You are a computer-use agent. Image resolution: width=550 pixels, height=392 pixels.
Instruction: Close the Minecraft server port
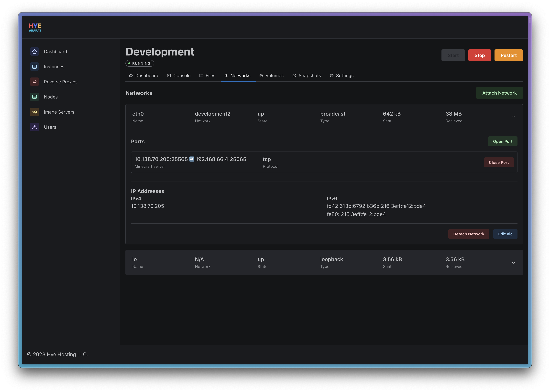[499, 163]
